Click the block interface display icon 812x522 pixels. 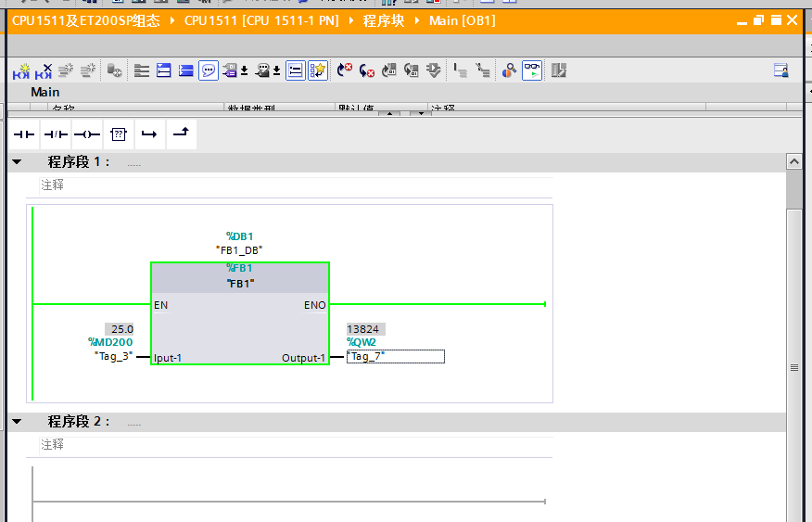pos(142,70)
